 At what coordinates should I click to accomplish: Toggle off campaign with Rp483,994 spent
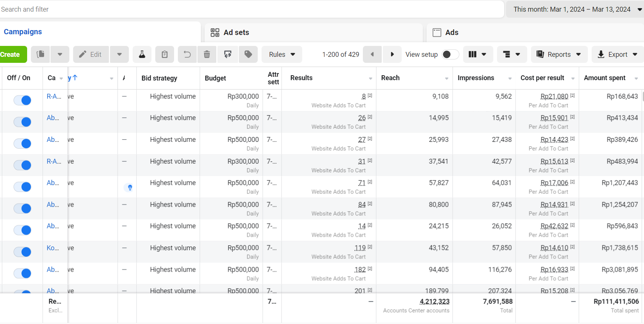click(x=22, y=165)
